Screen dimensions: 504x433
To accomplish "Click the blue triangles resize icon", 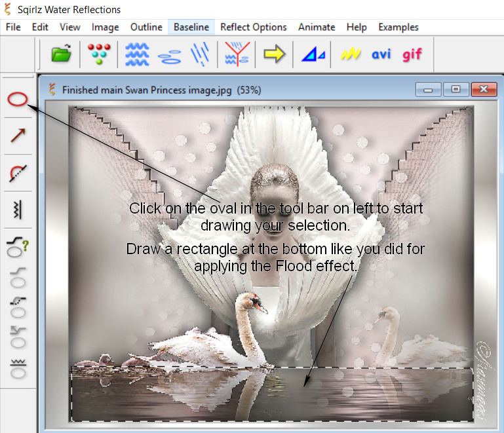I will pyautogui.click(x=313, y=54).
